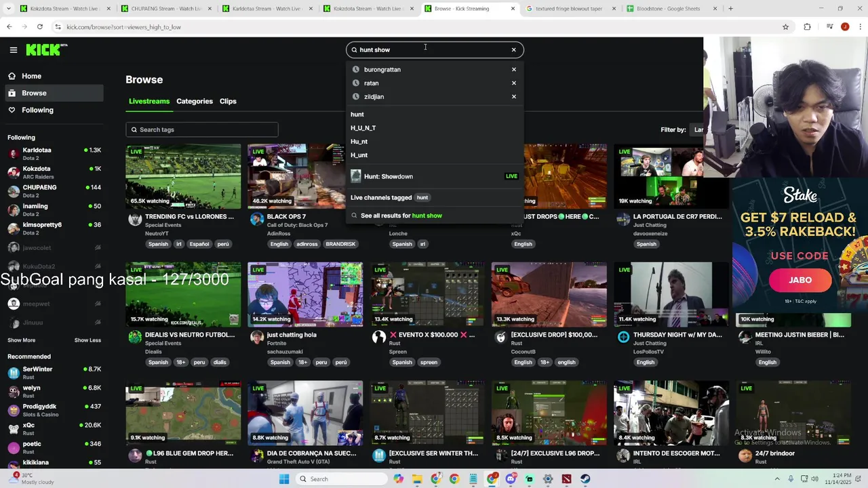The width and height of the screenshot is (868, 488).
Task: Open kimsopretty6 followed channel
Action: (54, 228)
